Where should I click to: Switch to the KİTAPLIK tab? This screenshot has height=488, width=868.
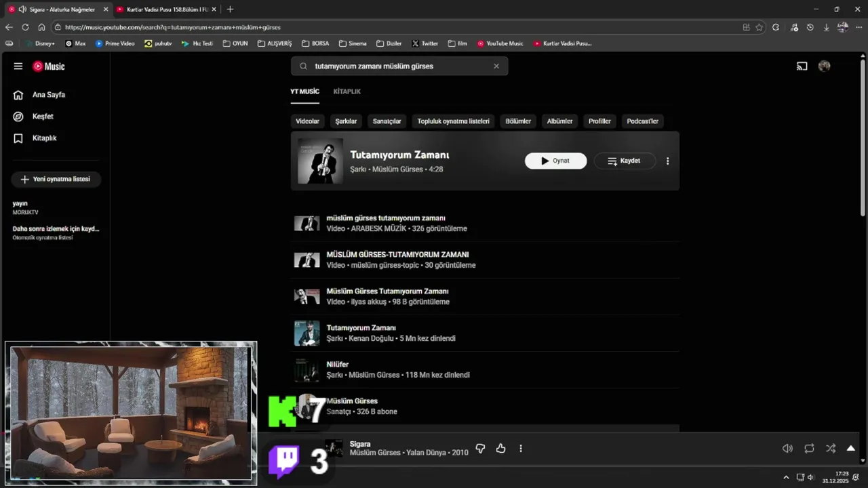tap(347, 91)
